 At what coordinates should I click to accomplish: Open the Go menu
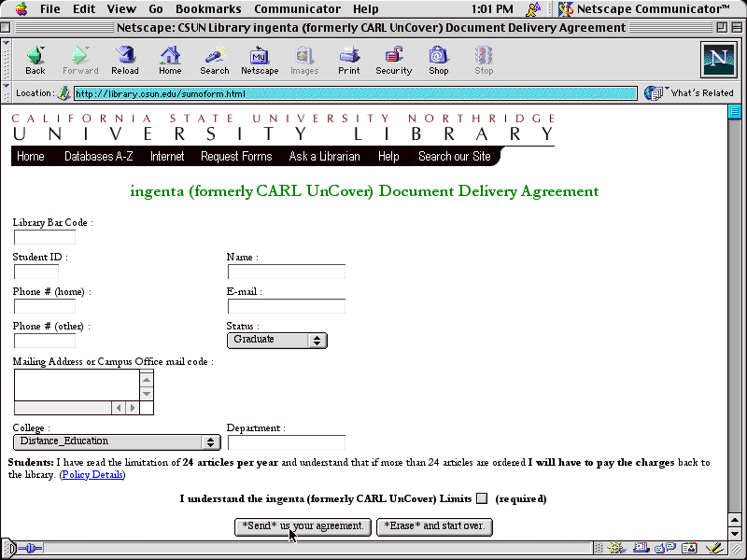(156, 9)
